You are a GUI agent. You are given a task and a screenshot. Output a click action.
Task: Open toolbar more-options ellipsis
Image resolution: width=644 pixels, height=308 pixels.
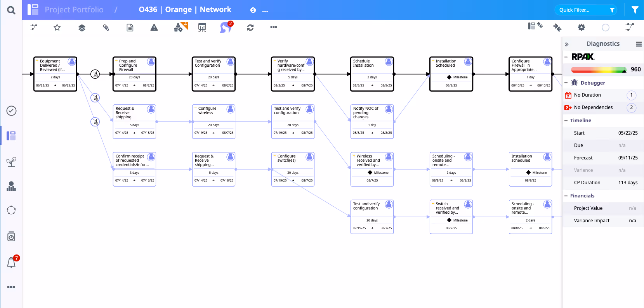tap(274, 27)
